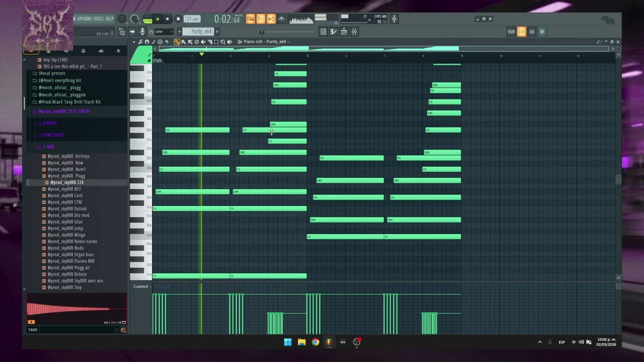Toggle the piano roll magnet snap icon
644x362 pixels.
point(147,42)
